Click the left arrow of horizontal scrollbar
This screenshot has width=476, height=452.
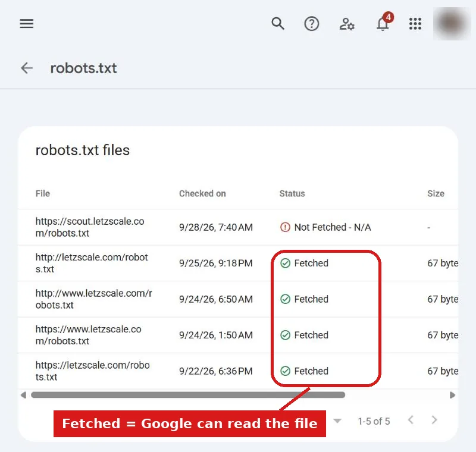[23, 395]
